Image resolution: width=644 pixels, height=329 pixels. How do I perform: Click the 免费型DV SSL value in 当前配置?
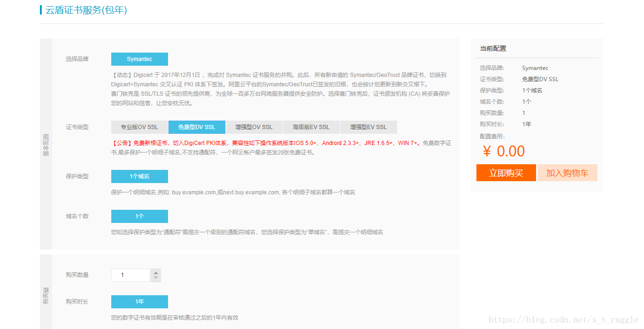point(540,79)
